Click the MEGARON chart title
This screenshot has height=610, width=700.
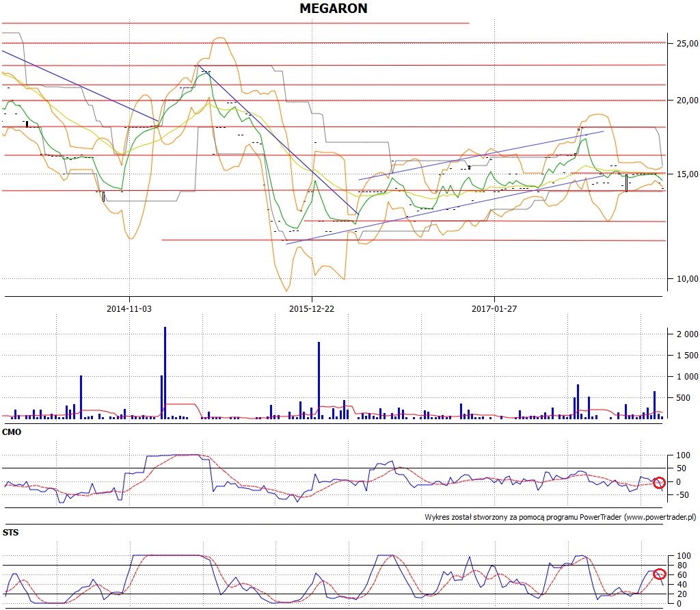(333, 8)
